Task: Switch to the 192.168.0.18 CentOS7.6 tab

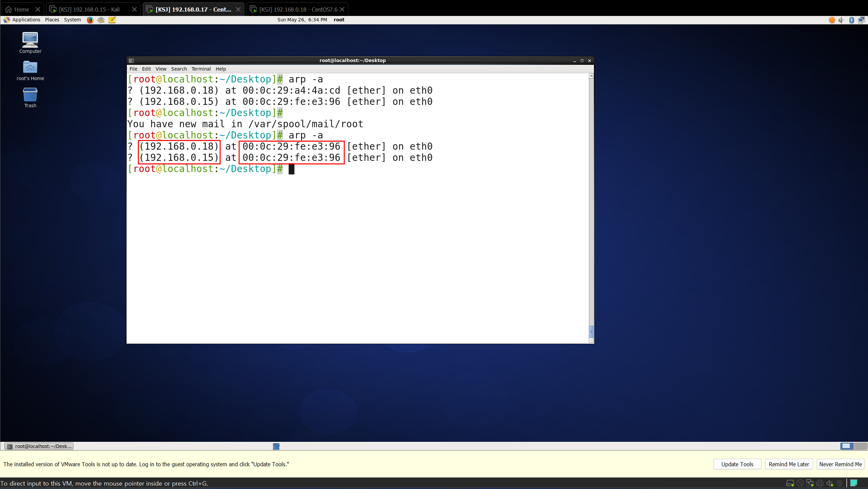Action: point(298,10)
